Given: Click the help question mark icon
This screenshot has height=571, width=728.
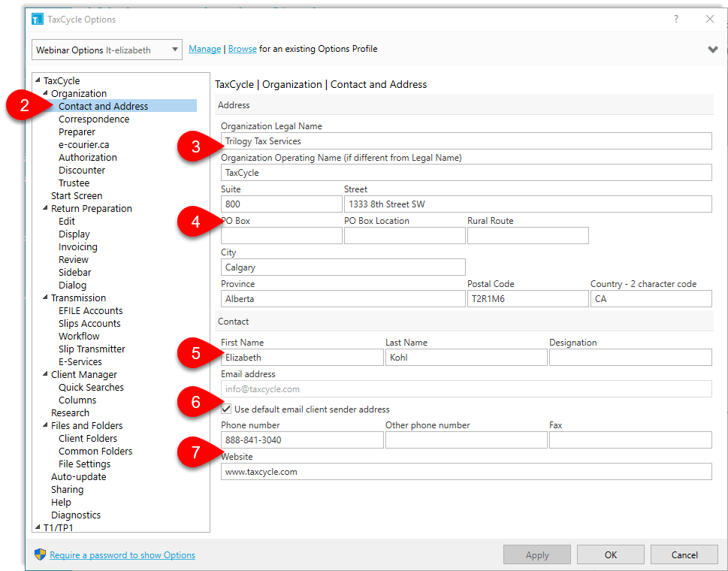Looking at the screenshot, I should pos(676,19).
